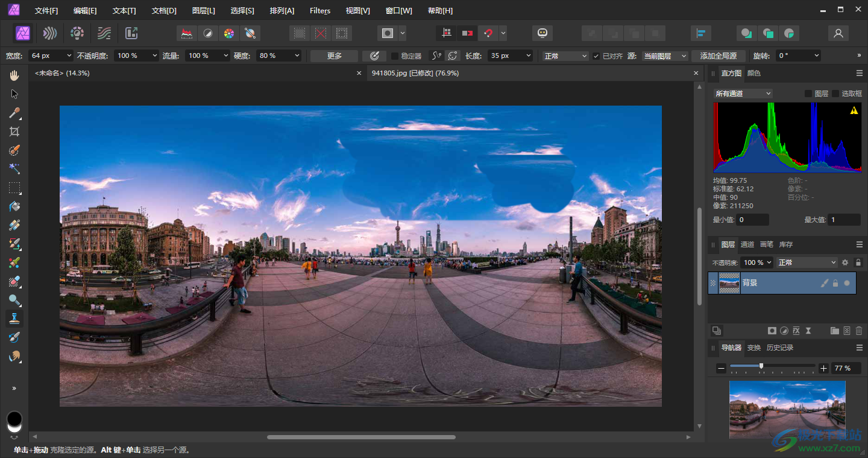
Task: Switch to the Liquify Persona
Action: pyautogui.click(x=50, y=33)
